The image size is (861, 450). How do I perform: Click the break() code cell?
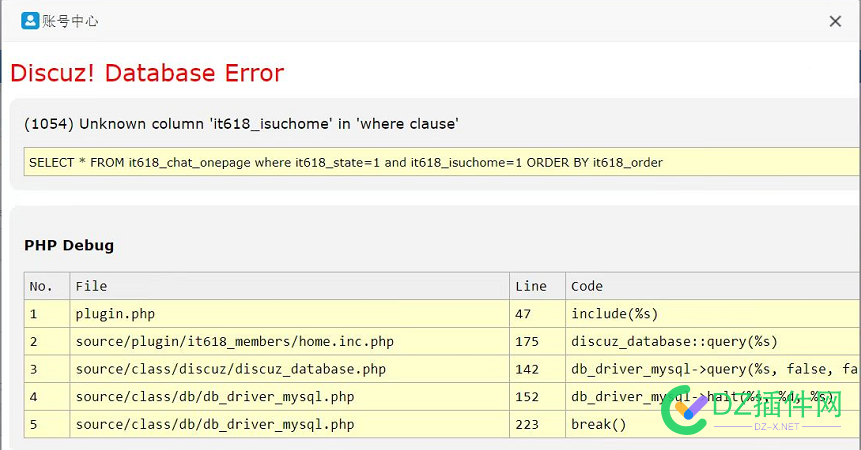tap(598, 424)
